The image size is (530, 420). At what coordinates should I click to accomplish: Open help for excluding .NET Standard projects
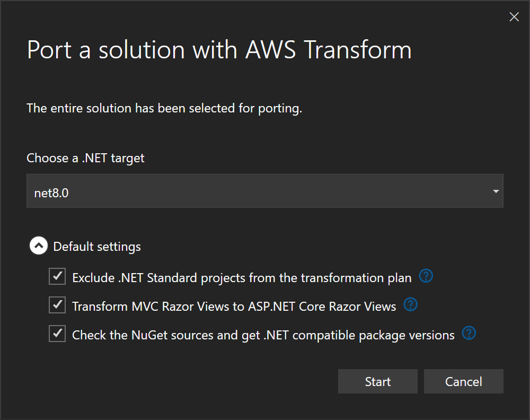426,276
